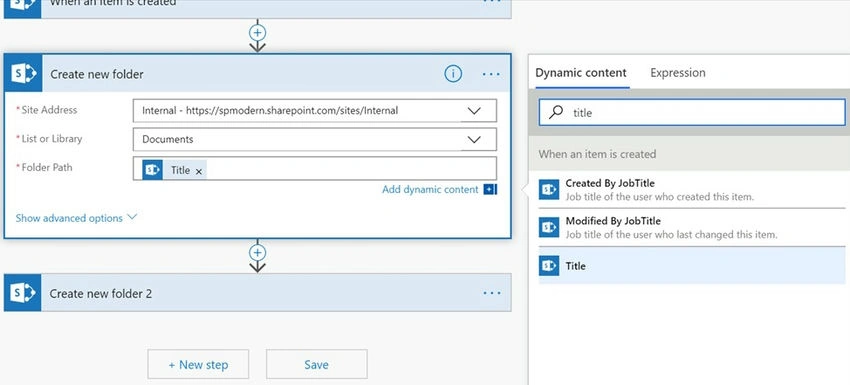The height and width of the screenshot is (385, 850).
Task: Click the dynamic content search field
Action: pyautogui.click(x=692, y=112)
